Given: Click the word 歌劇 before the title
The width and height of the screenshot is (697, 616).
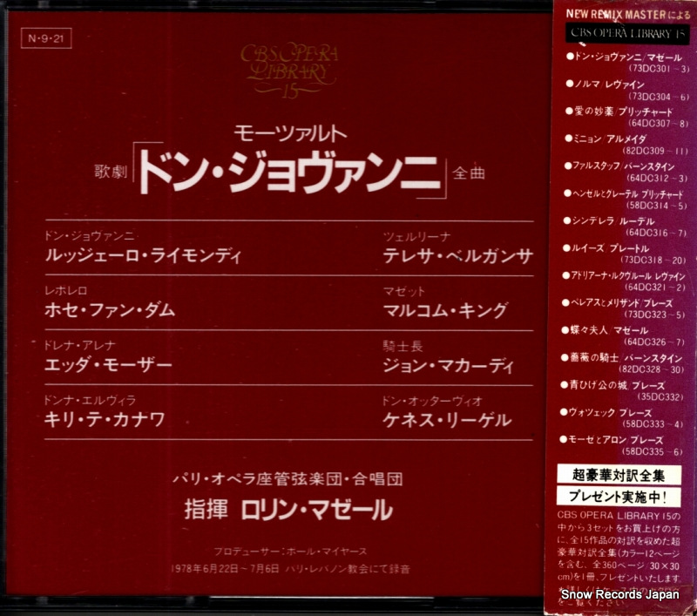Looking at the screenshot, I should 111,172.
